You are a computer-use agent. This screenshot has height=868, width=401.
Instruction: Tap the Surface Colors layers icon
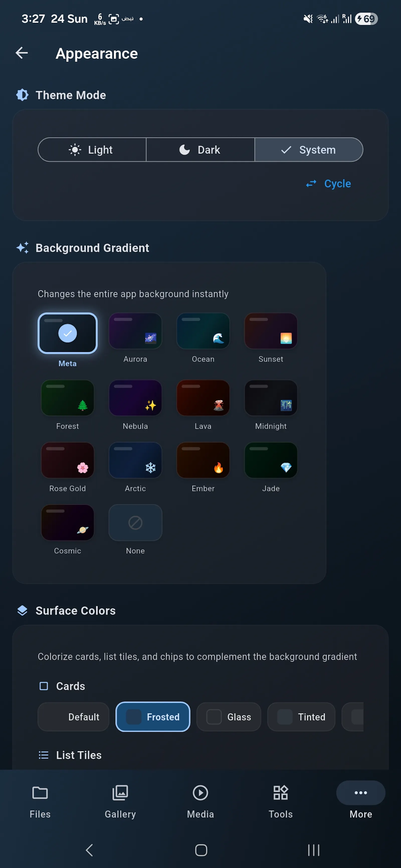point(22,611)
